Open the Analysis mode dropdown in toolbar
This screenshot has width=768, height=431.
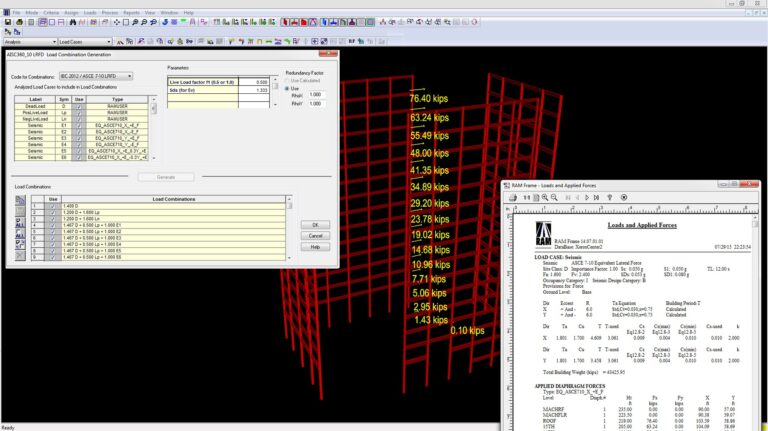[29, 42]
